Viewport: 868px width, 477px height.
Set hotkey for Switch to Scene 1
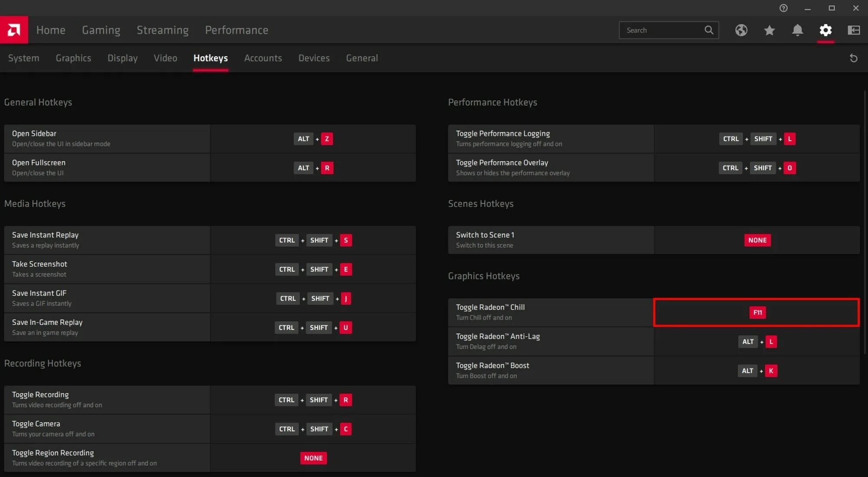[x=757, y=240]
